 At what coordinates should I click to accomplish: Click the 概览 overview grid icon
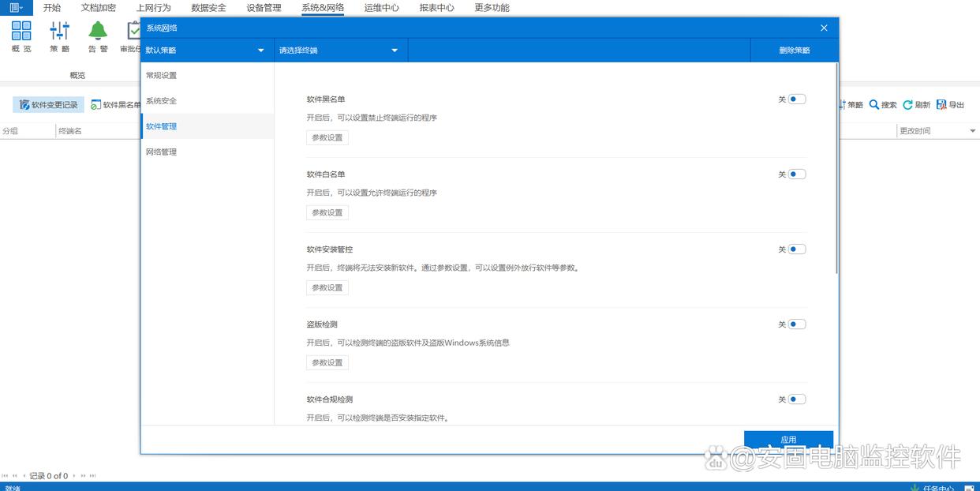tap(21, 32)
